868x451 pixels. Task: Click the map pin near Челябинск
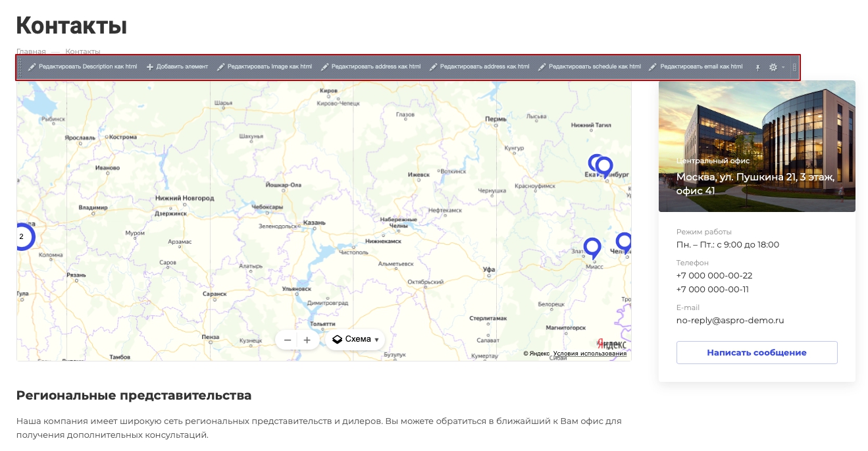[623, 243]
